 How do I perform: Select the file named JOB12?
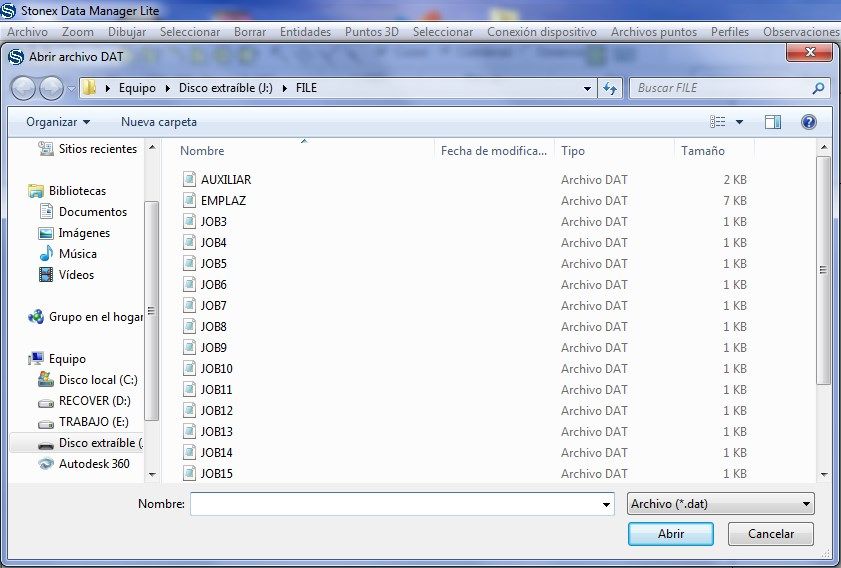point(217,411)
